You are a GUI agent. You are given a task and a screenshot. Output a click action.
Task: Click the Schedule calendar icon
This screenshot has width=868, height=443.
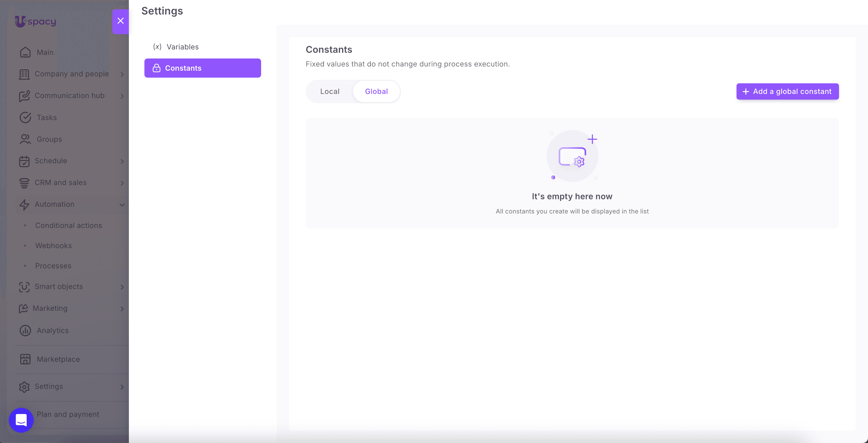[x=24, y=161]
